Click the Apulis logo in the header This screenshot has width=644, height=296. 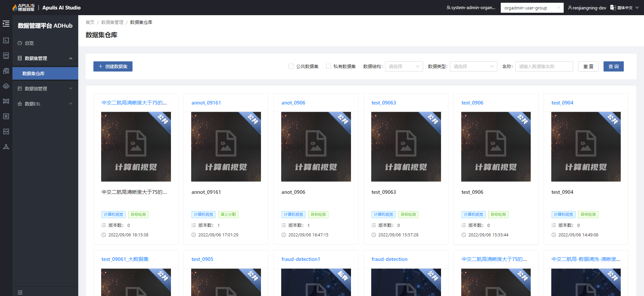(x=23, y=7)
